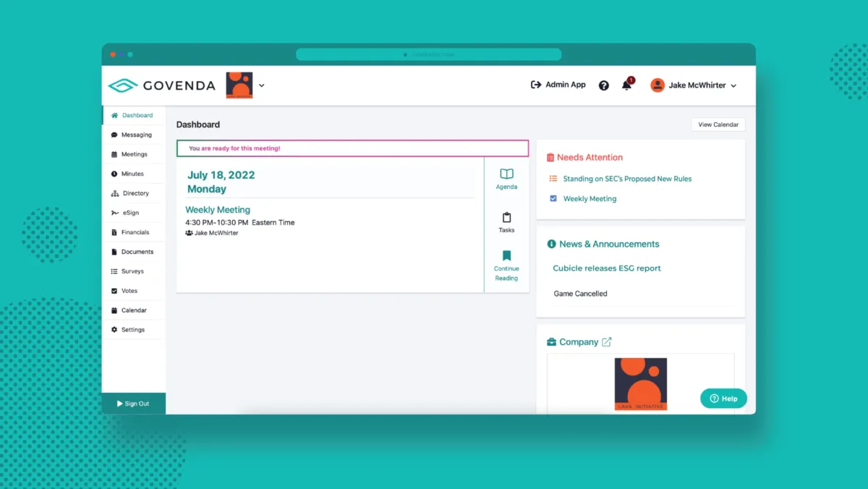Open Dashboard in the sidebar

tap(134, 115)
